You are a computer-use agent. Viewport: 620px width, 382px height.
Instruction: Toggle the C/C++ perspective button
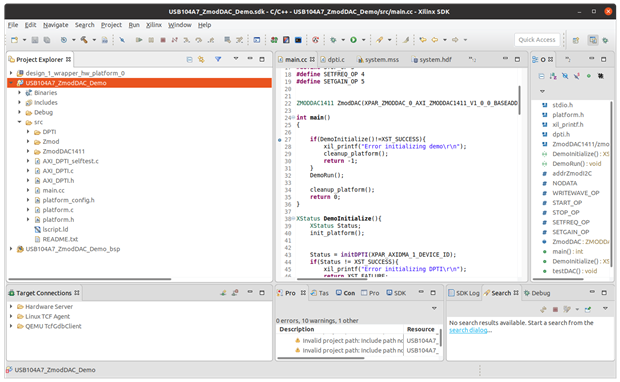(593, 40)
